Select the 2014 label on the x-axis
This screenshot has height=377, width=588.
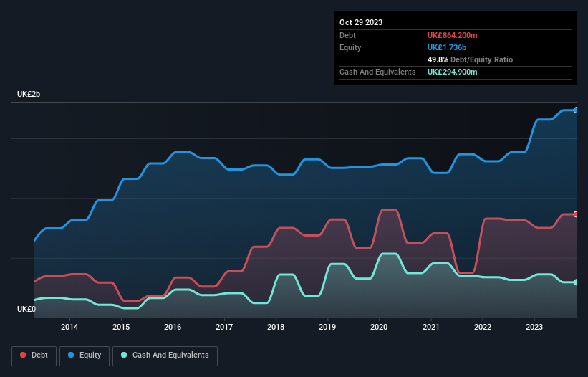tap(69, 328)
